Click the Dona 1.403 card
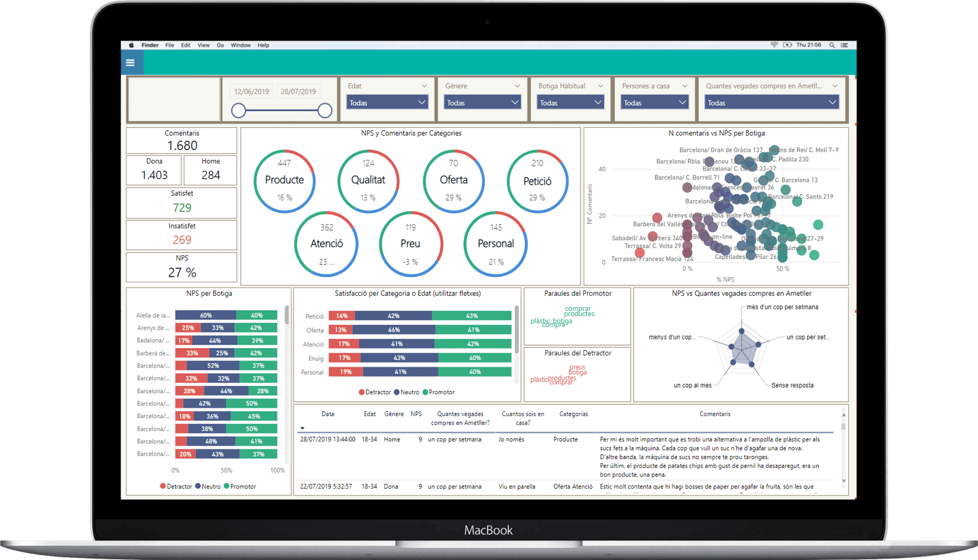Screen dimensions: 978x560 [x=154, y=170]
